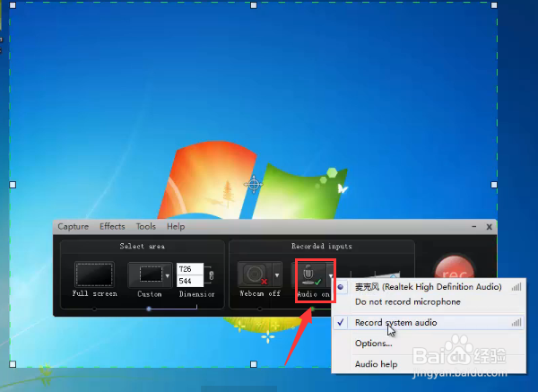538x392 pixels.
Task: Toggle the Webcam off button
Action: coord(255,274)
